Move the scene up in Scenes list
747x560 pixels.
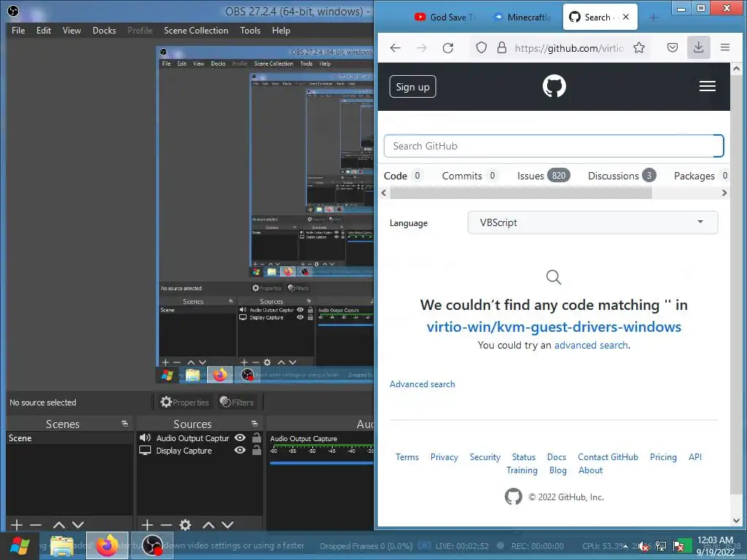tap(59, 525)
